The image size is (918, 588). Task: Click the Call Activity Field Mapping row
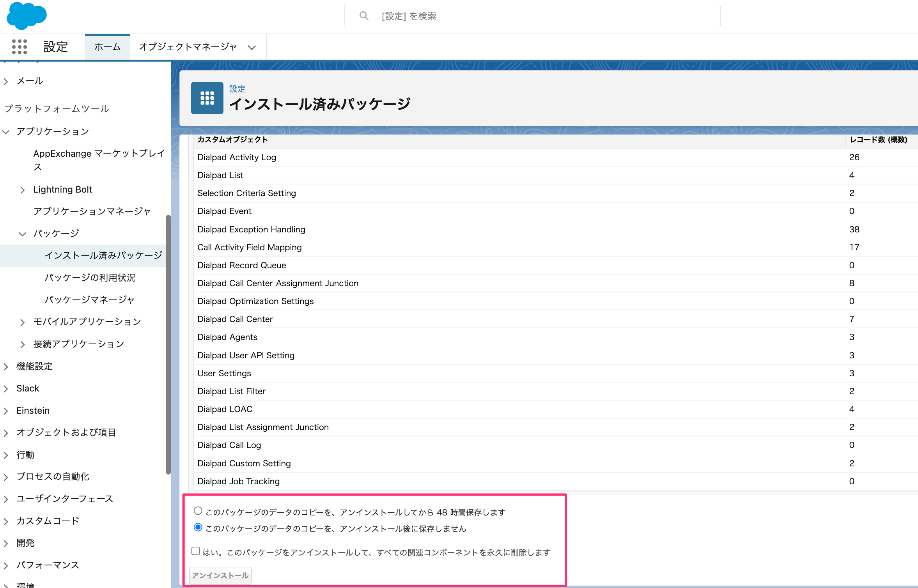point(555,247)
